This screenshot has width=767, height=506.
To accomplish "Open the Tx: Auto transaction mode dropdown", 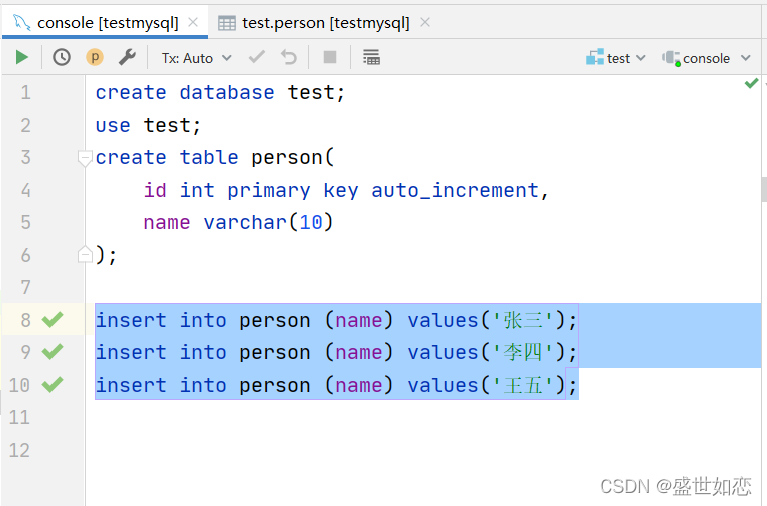I will click(197, 58).
